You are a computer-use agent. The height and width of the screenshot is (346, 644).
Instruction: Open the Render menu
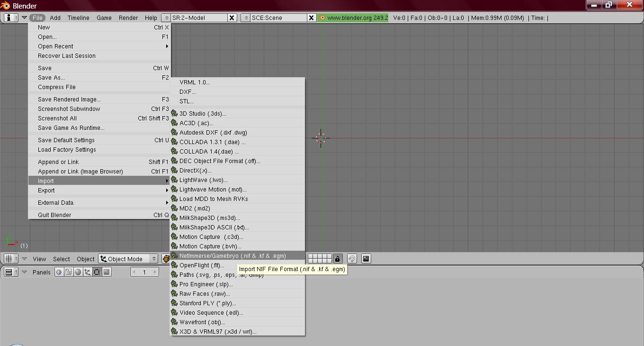click(x=128, y=18)
